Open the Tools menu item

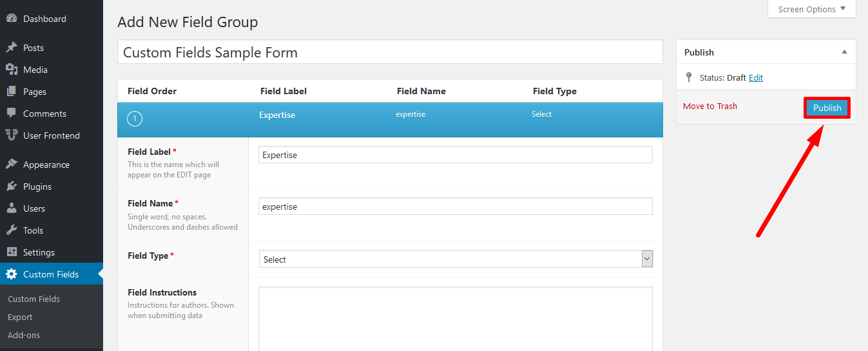pyautogui.click(x=33, y=230)
